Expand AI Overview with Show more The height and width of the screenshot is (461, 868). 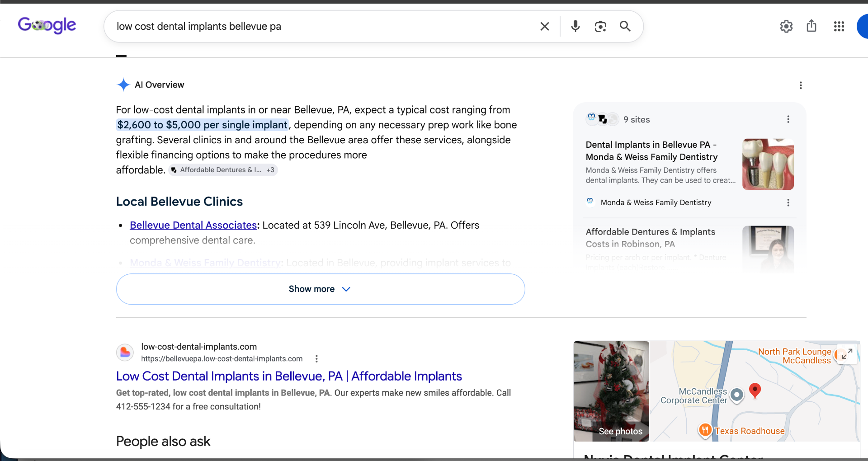coord(321,289)
